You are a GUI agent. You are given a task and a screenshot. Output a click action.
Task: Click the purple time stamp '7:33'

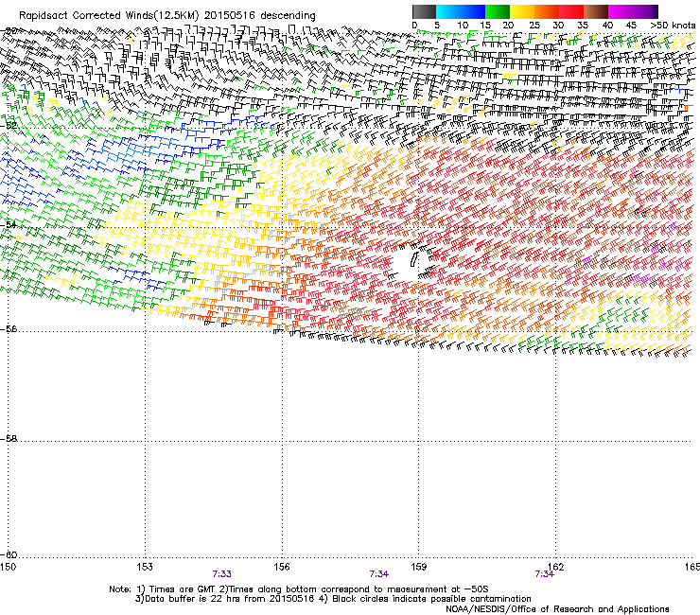click(222, 574)
